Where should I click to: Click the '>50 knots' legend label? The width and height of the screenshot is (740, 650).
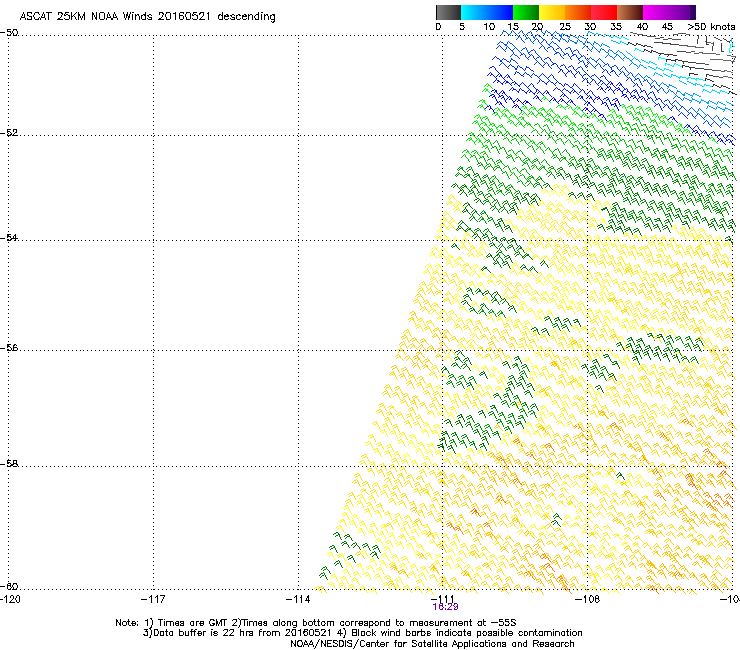(711, 27)
